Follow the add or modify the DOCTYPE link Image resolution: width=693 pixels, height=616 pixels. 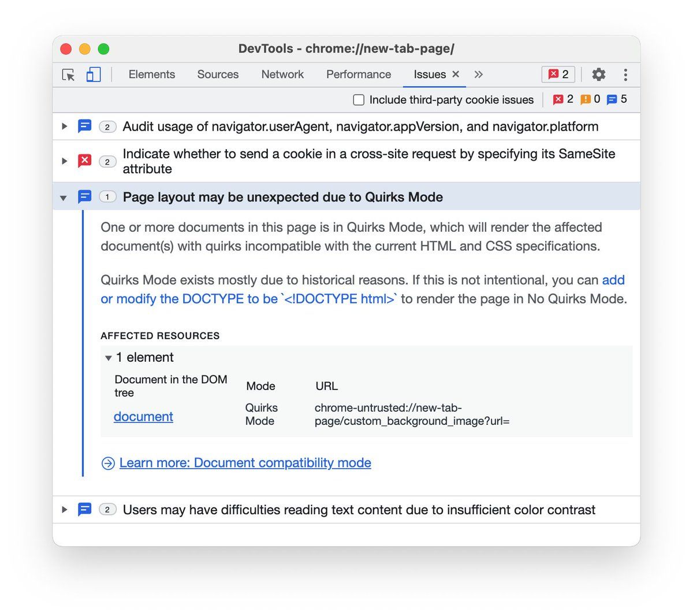point(248,299)
